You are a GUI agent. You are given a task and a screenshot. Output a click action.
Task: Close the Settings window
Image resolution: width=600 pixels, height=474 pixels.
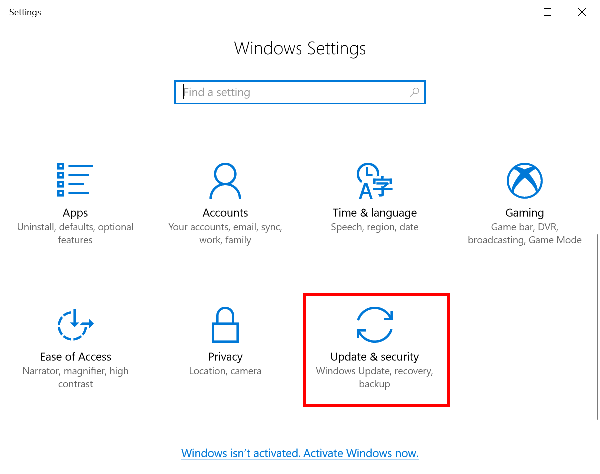point(582,12)
